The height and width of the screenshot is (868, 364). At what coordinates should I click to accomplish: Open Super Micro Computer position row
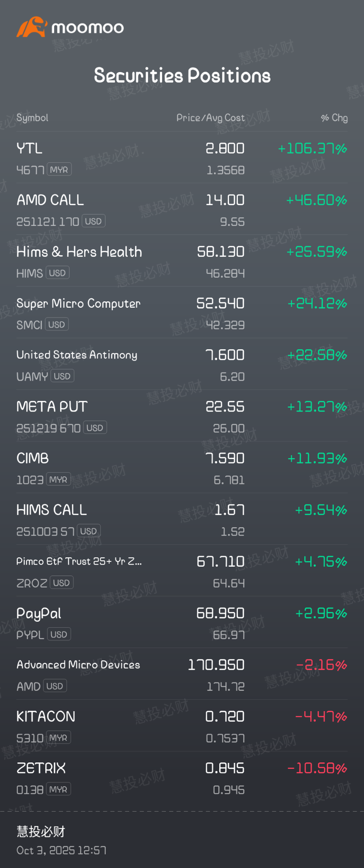coord(182,312)
